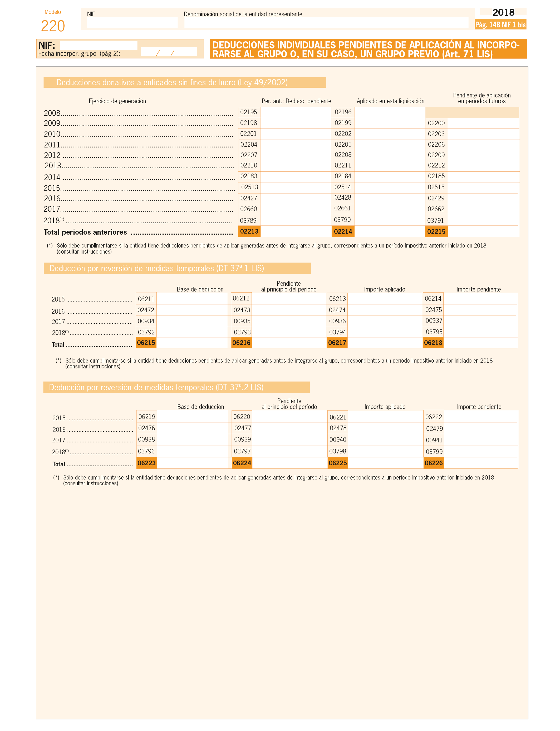
Task: Click input field for box 00941
Action: pyautogui.click(x=481, y=440)
